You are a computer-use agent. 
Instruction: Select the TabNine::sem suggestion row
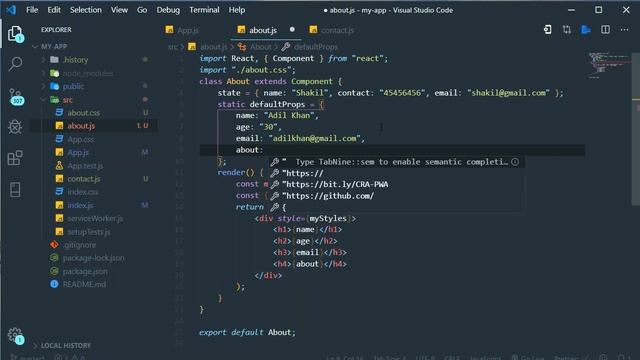click(396, 162)
